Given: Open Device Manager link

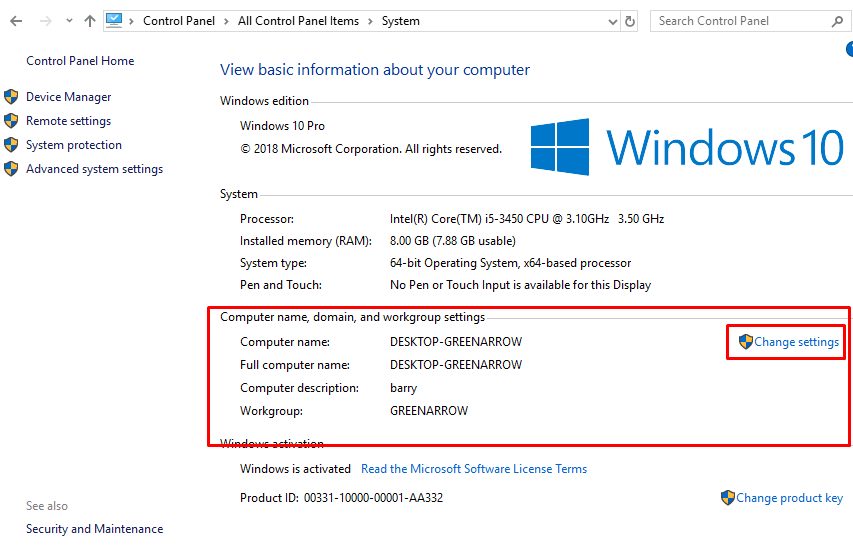Looking at the screenshot, I should pyautogui.click(x=69, y=97).
